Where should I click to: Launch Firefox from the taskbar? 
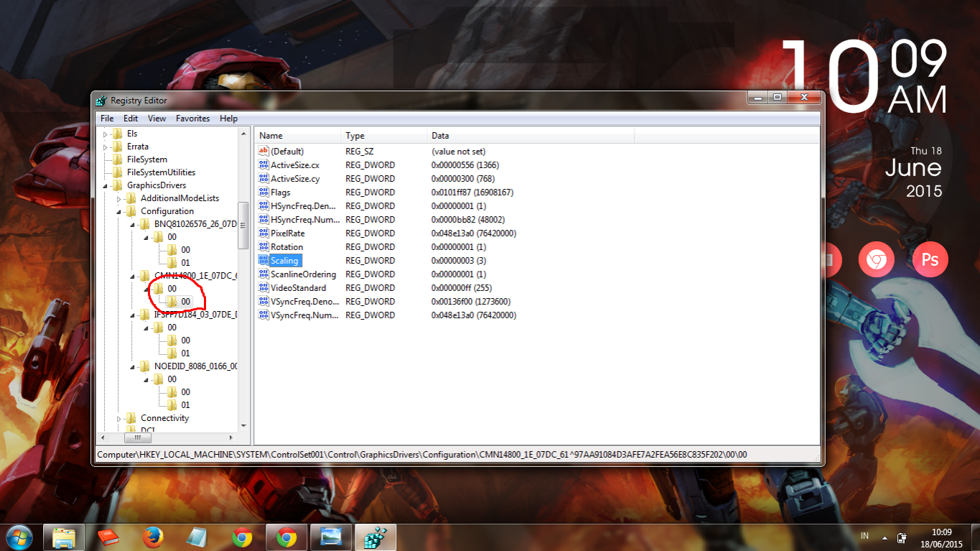click(152, 537)
